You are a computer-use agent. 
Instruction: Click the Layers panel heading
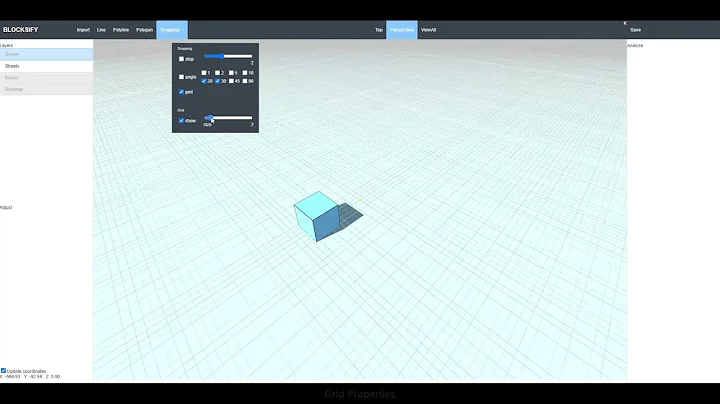pos(6,45)
